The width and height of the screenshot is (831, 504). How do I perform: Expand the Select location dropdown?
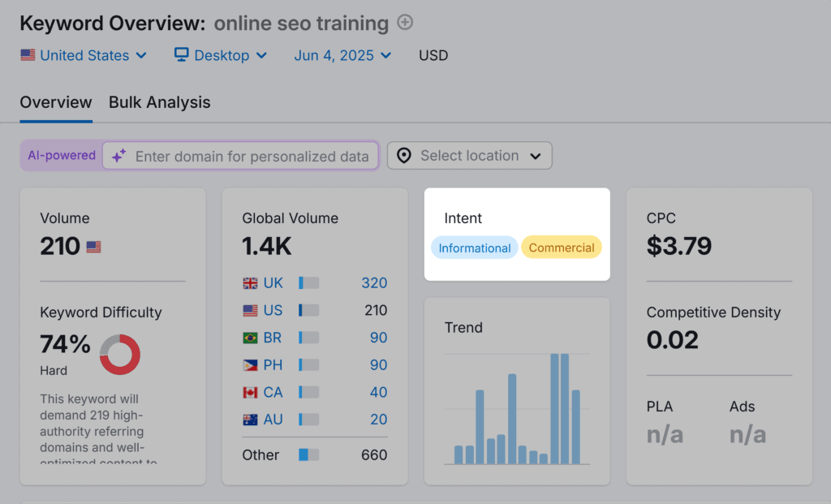tap(469, 155)
